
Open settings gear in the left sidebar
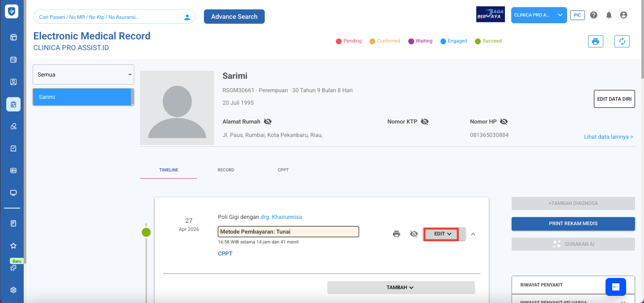[13, 290]
